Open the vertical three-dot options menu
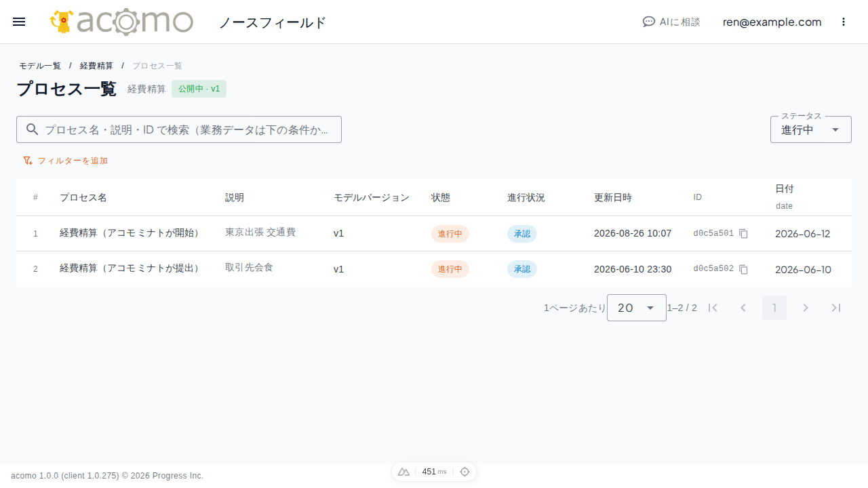 point(844,22)
